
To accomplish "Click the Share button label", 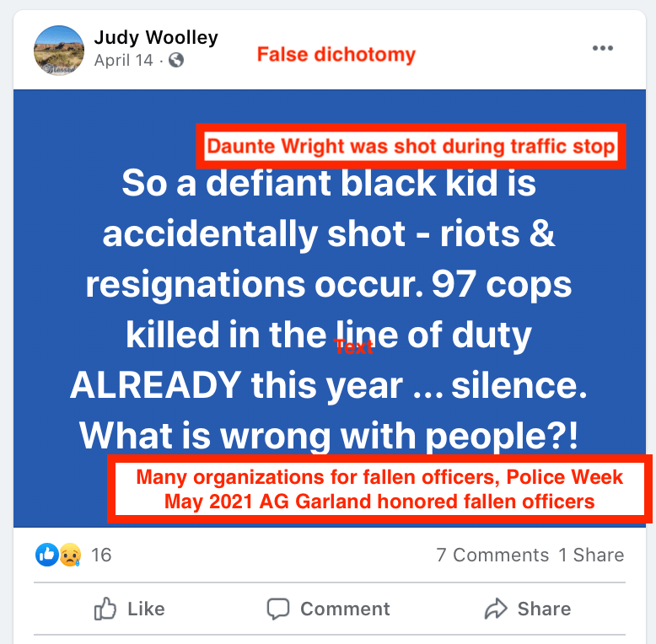I will [545, 609].
